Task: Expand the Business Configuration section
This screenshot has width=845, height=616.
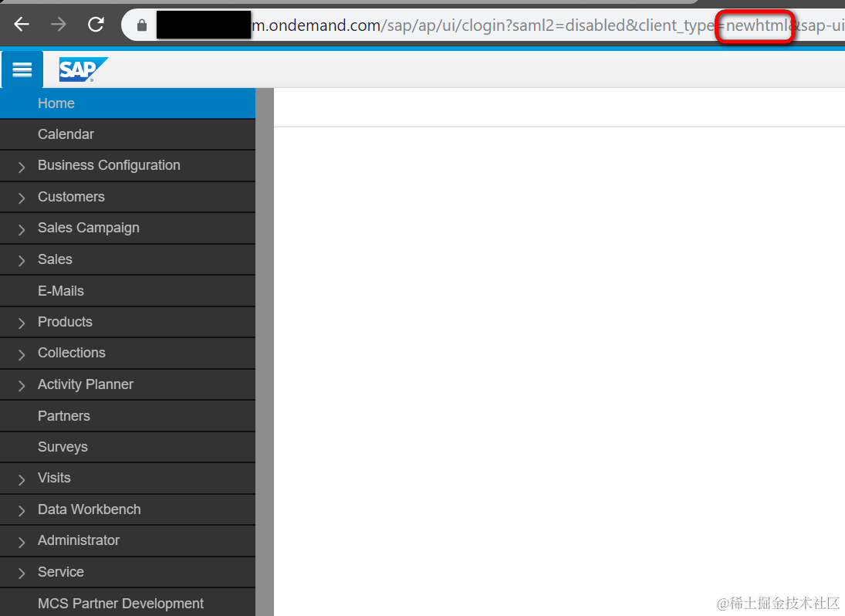Action: (108, 165)
